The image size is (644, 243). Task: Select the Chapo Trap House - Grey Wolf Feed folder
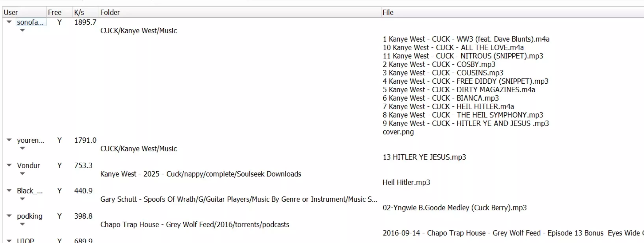195,225
